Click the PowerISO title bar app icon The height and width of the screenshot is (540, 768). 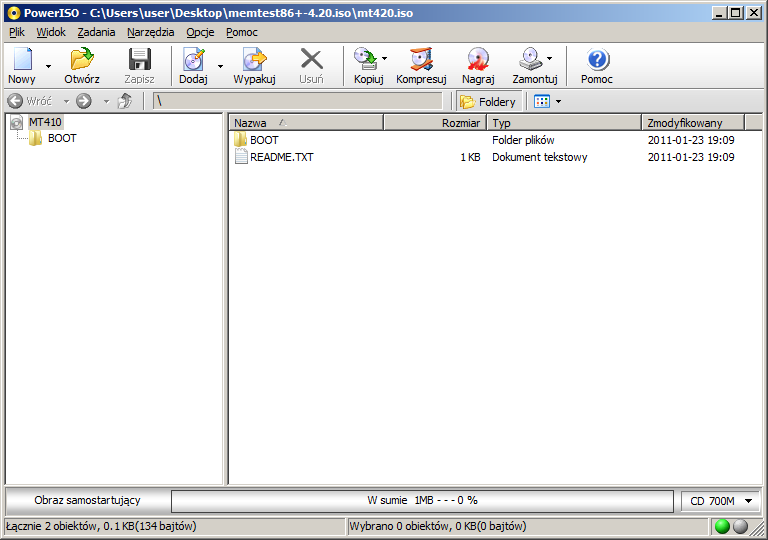(14, 13)
